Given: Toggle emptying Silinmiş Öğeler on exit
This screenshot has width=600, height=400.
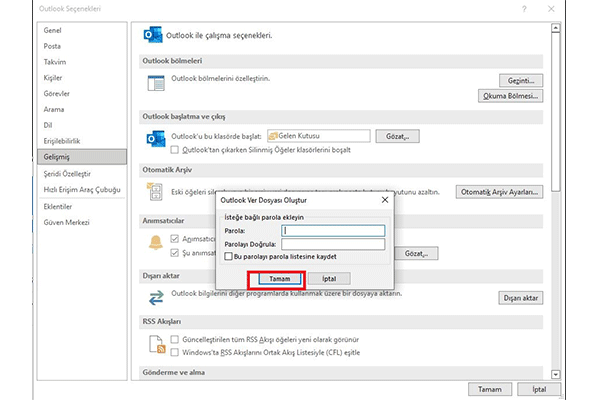Looking at the screenshot, I should coord(174,150).
